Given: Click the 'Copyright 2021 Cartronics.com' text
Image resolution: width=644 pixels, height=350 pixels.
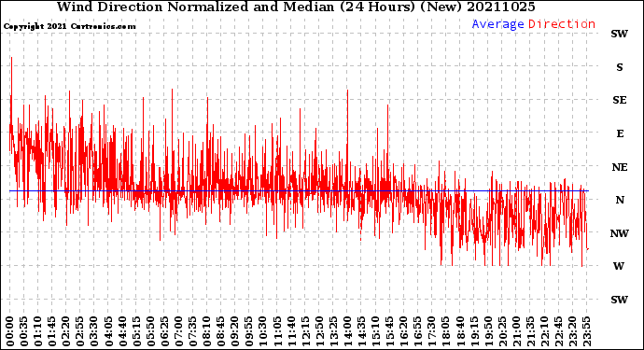Looking at the screenshot, I should [69, 26].
